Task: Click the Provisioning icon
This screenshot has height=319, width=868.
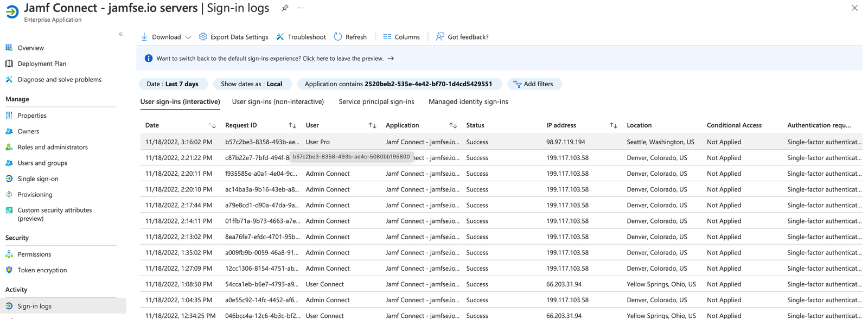Action: [x=9, y=194]
